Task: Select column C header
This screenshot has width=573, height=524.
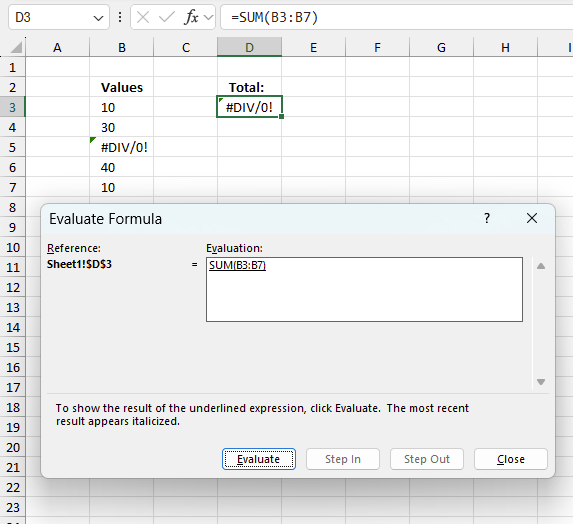Action: click(x=186, y=48)
